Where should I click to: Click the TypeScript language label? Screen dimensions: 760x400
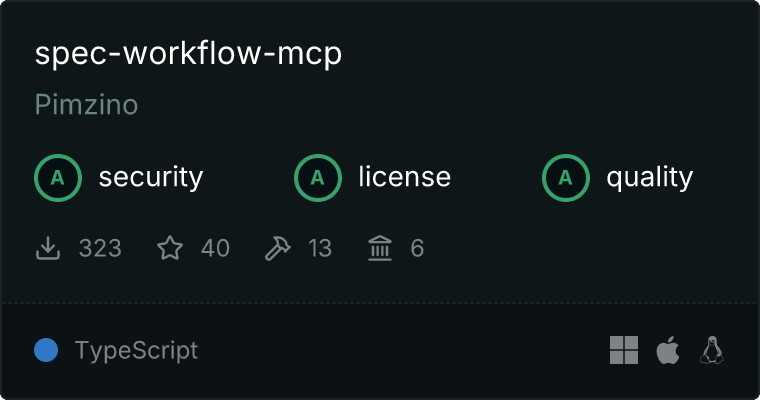(136, 351)
